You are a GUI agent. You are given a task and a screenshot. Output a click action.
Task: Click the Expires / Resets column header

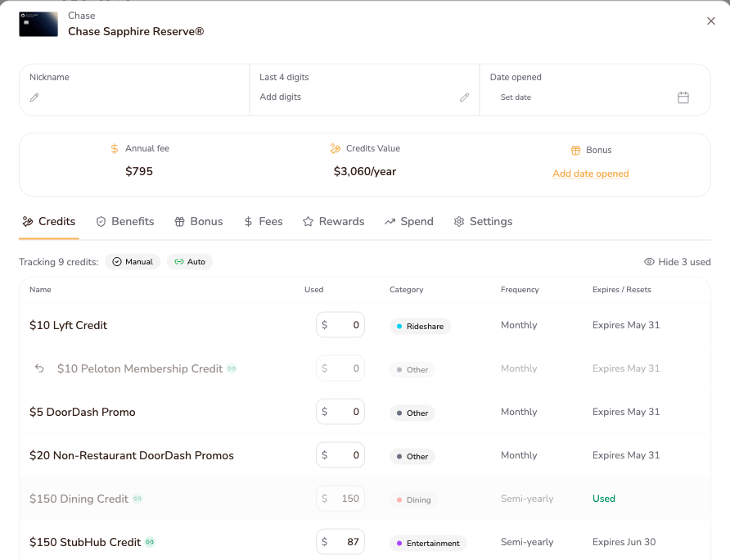621,289
